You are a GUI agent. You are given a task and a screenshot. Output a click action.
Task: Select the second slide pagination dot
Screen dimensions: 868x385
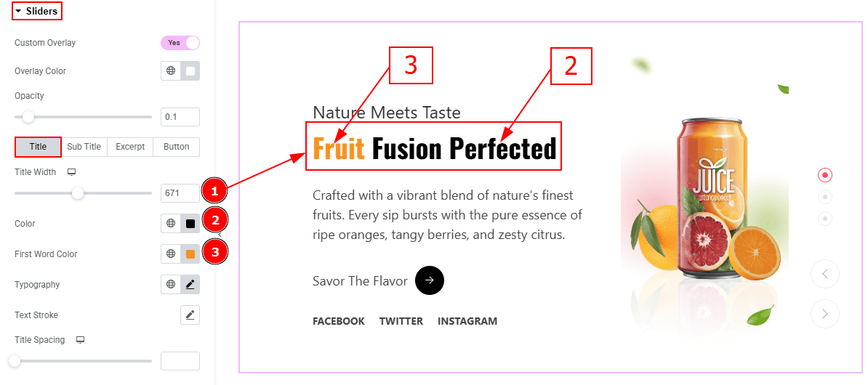825,196
